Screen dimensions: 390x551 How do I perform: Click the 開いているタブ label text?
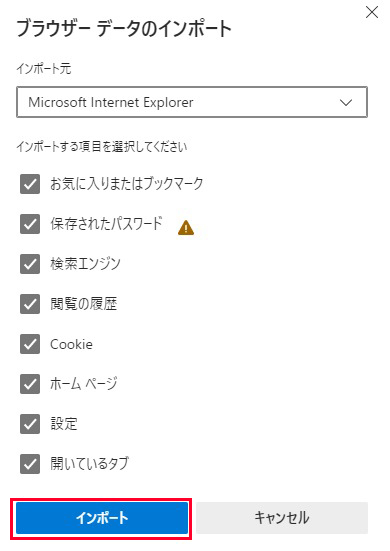pos(90,464)
